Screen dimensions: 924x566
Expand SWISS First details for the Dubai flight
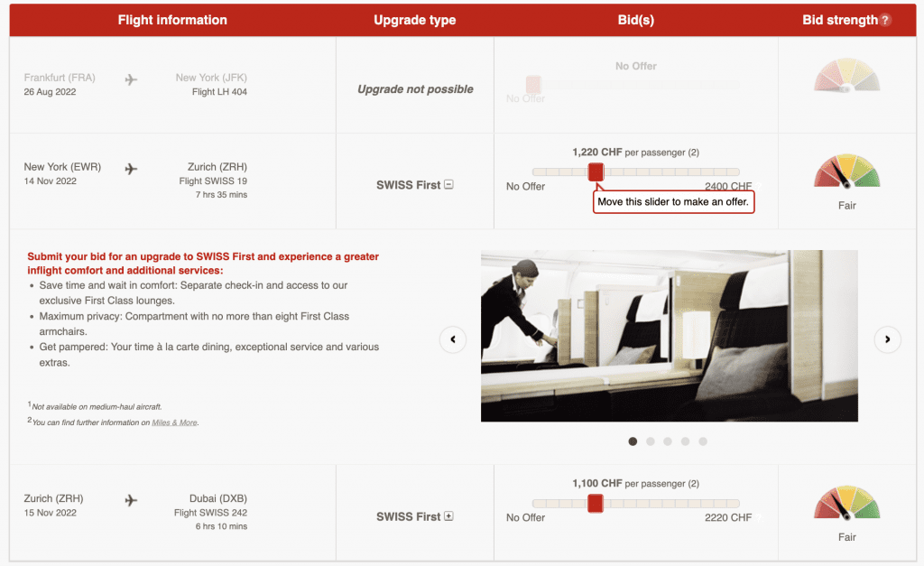coord(448,515)
